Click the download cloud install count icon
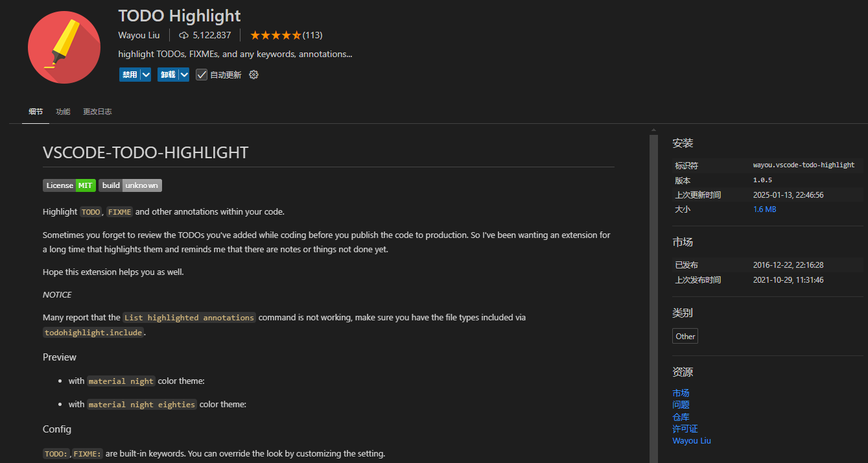The image size is (868, 463). tap(183, 35)
